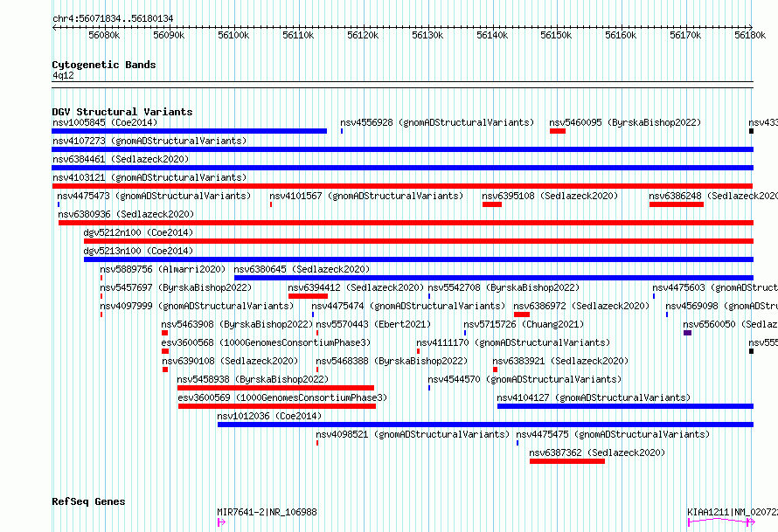
Task: Open nsv6395108 (Sedlazeck2020) label
Action: point(550,196)
